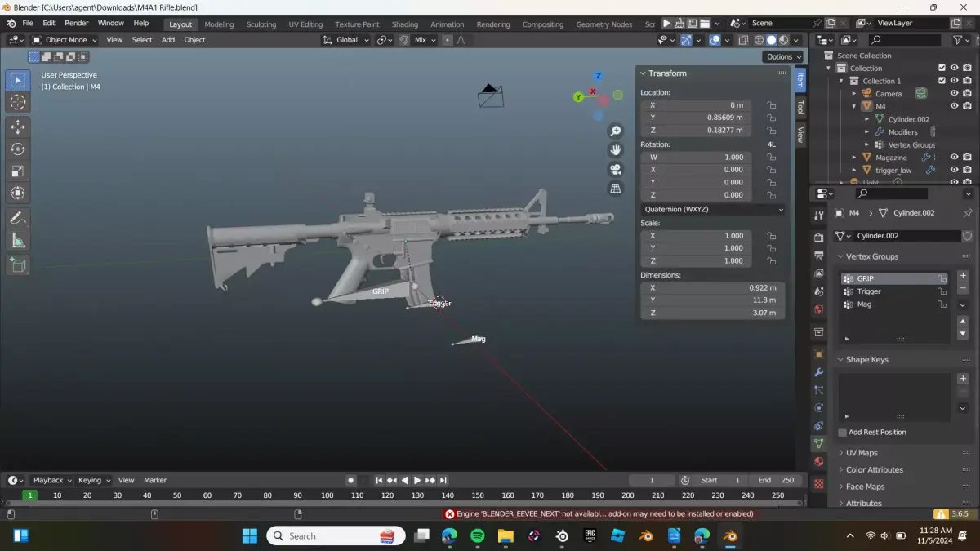This screenshot has width=980, height=551.
Task: Play animation forward button
Action: [417, 480]
